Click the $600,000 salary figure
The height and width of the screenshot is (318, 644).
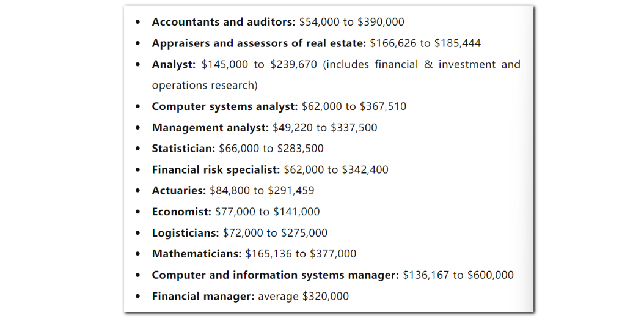pos(491,275)
